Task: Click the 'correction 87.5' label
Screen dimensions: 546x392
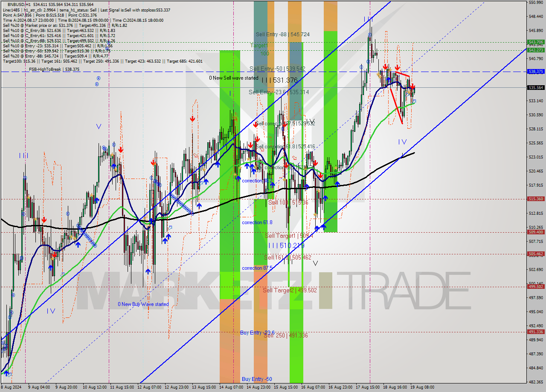Action: tap(257, 268)
